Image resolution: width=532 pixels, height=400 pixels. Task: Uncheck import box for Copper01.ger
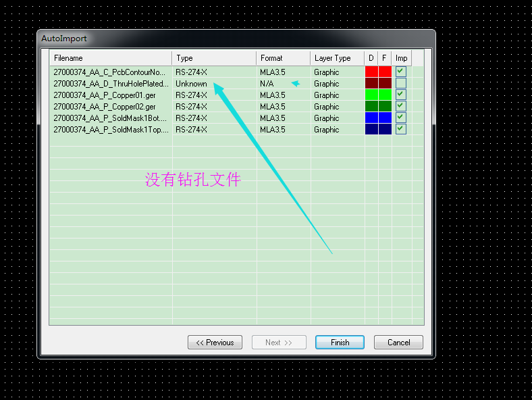(x=401, y=95)
